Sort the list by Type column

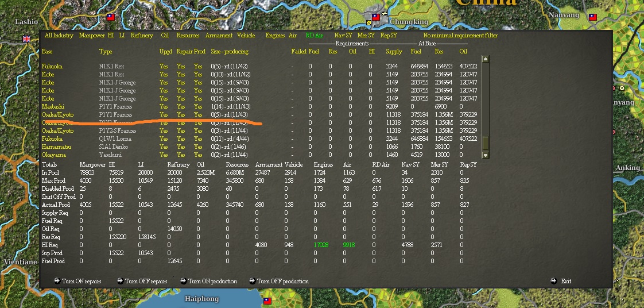point(106,52)
